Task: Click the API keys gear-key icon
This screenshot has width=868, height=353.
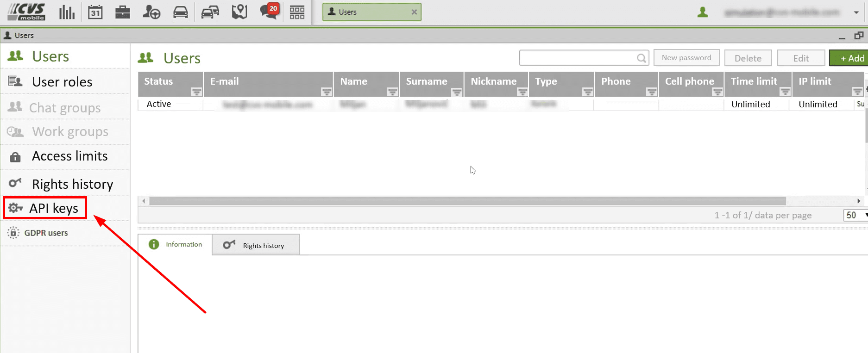Action: point(15,208)
